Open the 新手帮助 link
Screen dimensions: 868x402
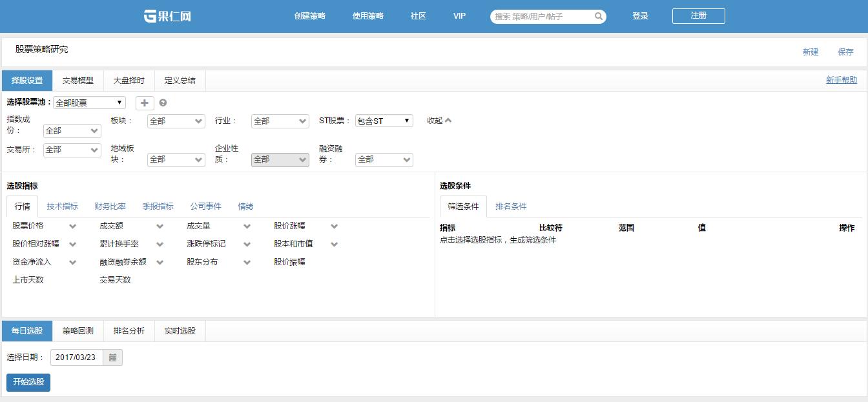click(842, 80)
